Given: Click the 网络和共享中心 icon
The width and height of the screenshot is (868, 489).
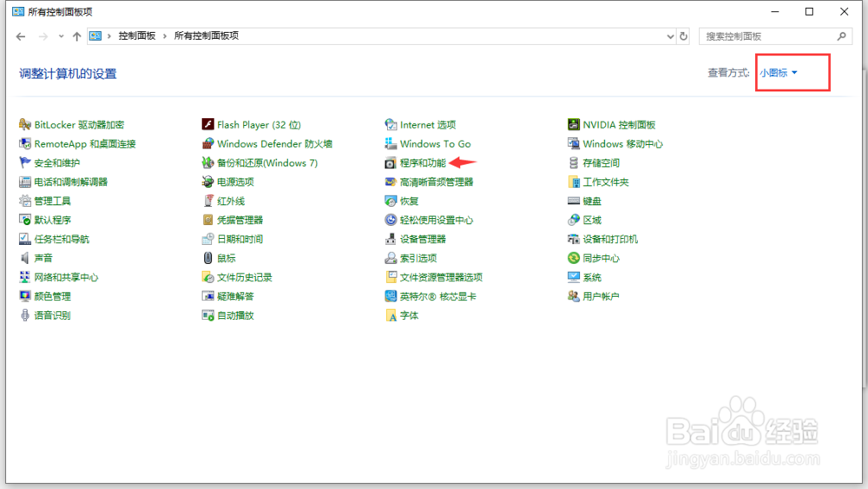Looking at the screenshot, I should click(x=25, y=277).
